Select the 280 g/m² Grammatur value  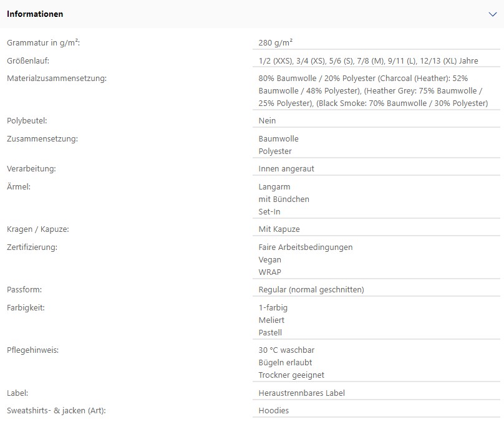point(276,42)
